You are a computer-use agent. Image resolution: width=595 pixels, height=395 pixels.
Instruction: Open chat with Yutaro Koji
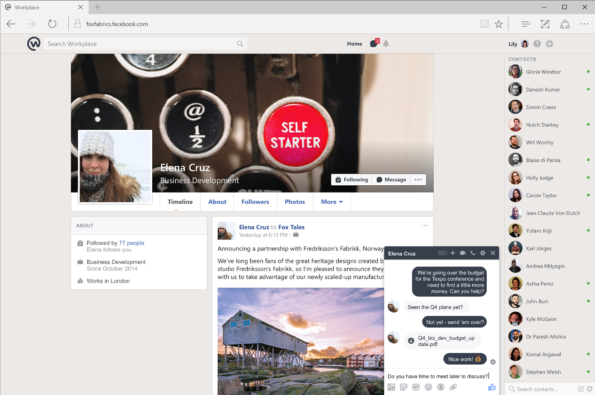tap(549, 231)
